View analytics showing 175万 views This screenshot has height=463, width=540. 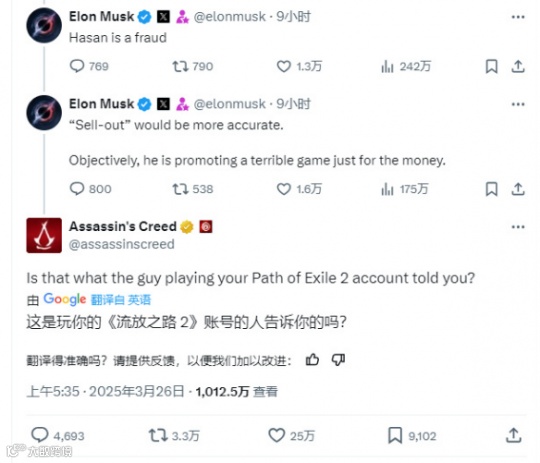pyautogui.click(x=405, y=189)
